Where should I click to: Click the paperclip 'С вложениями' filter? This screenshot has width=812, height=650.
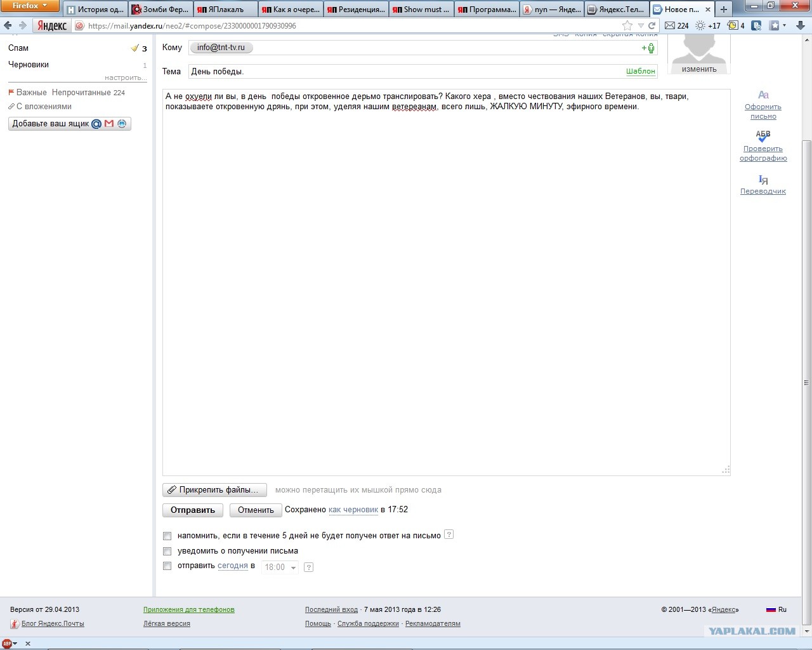tap(39, 107)
